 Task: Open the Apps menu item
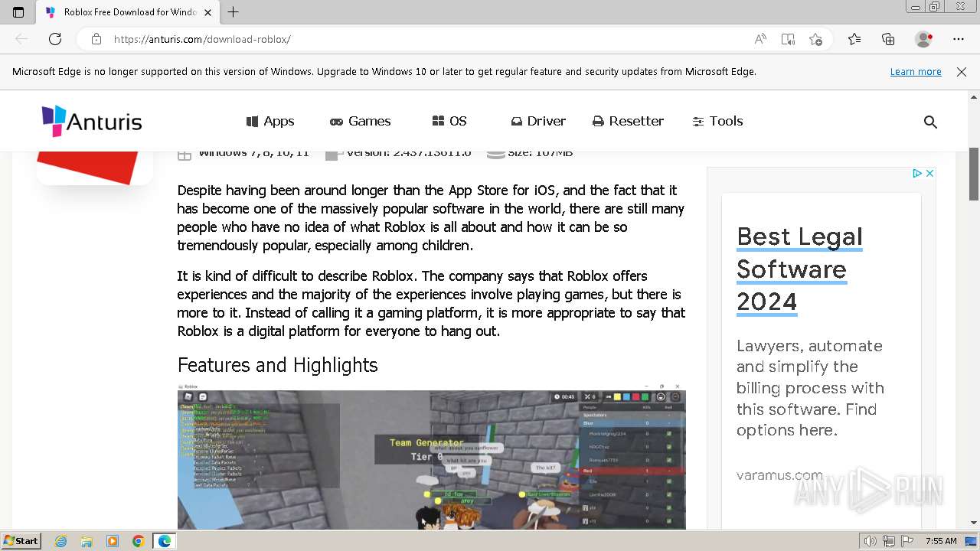pyautogui.click(x=270, y=121)
